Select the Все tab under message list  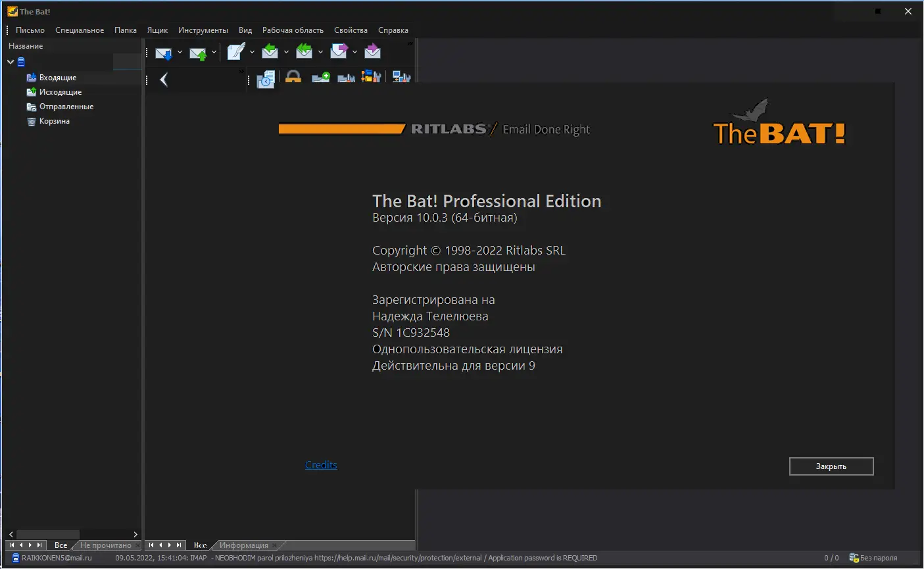[200, 545]
